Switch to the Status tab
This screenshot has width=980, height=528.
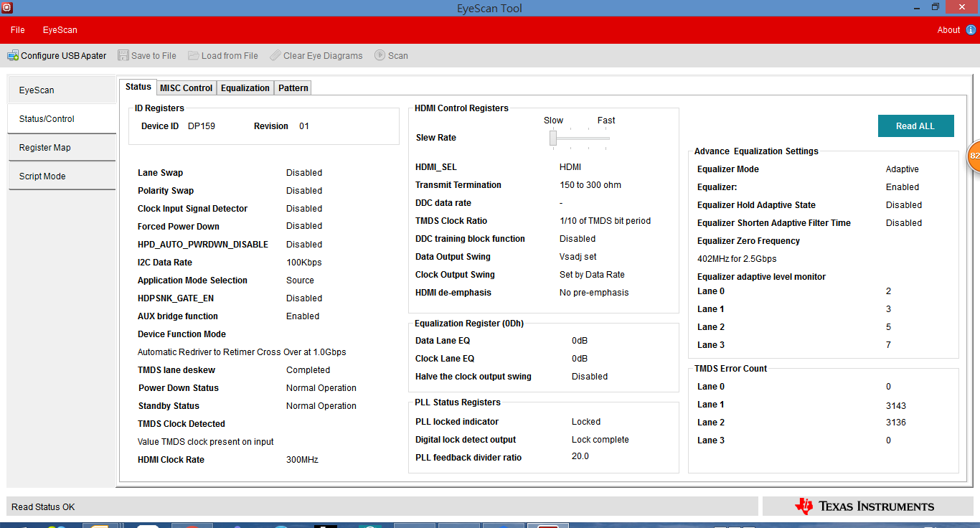138,87
